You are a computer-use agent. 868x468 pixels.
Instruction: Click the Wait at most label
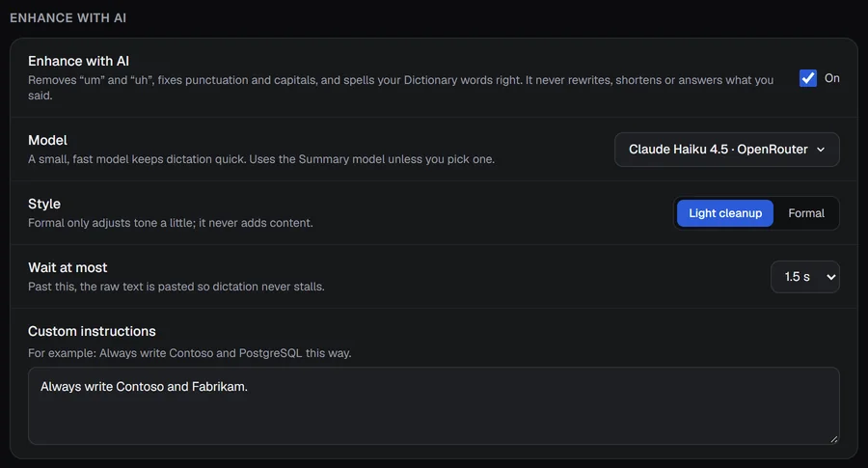(x=68, y=267)
